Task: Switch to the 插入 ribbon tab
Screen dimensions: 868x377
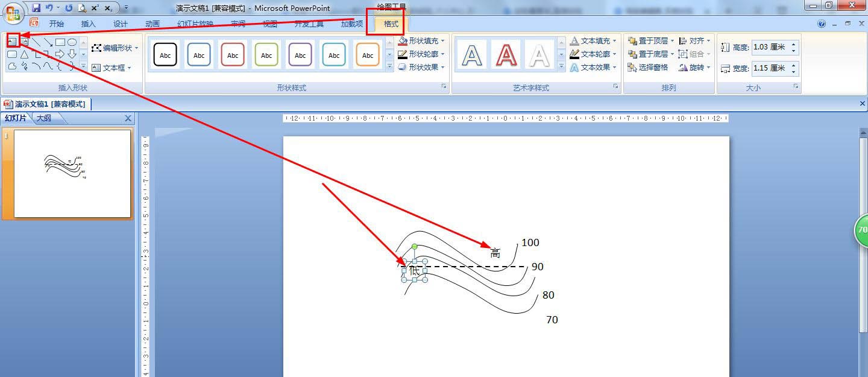Action: 88,24
